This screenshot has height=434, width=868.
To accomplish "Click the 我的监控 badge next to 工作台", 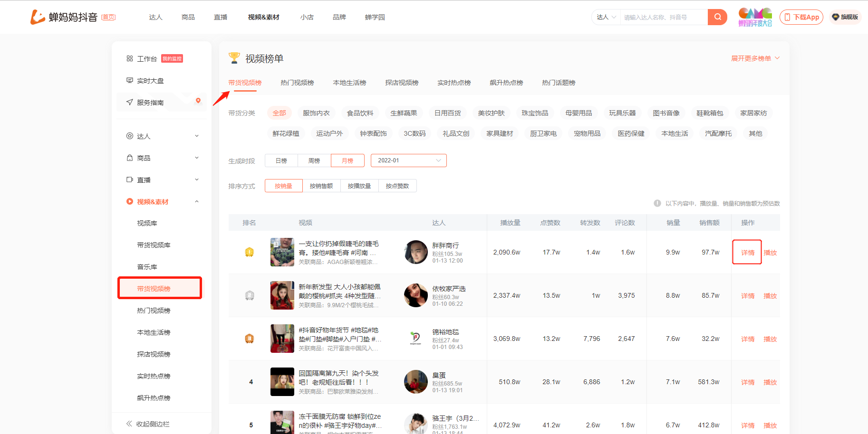I will click(172, 58).
